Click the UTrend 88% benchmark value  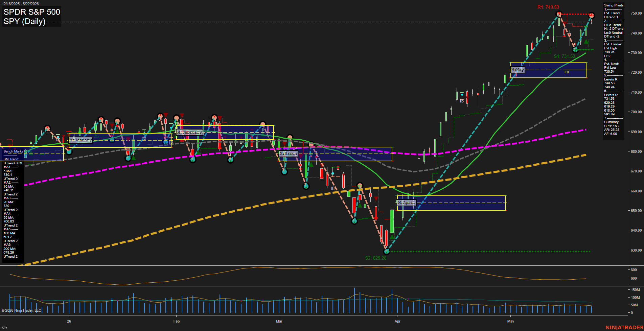click(13, 163)
